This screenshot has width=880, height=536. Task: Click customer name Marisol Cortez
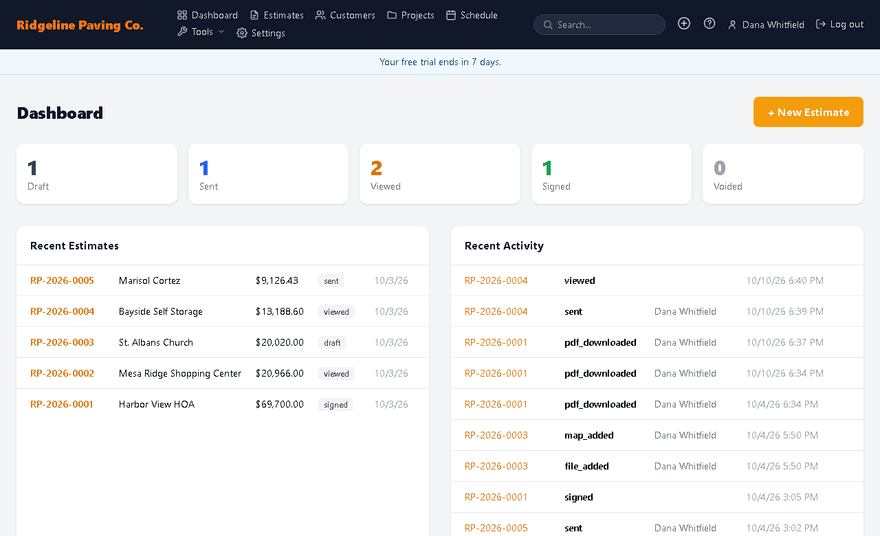(x=149, y=281)
